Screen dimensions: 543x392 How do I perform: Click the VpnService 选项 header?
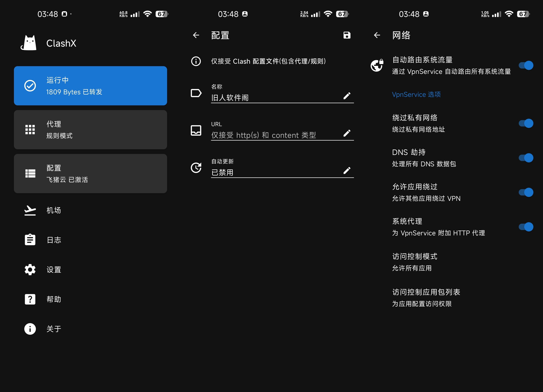point(416,94)
